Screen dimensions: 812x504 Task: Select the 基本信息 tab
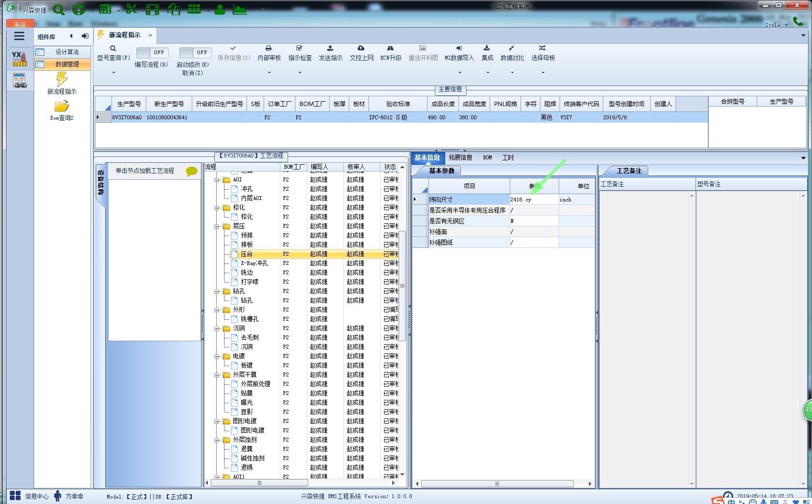coord(427,157)
